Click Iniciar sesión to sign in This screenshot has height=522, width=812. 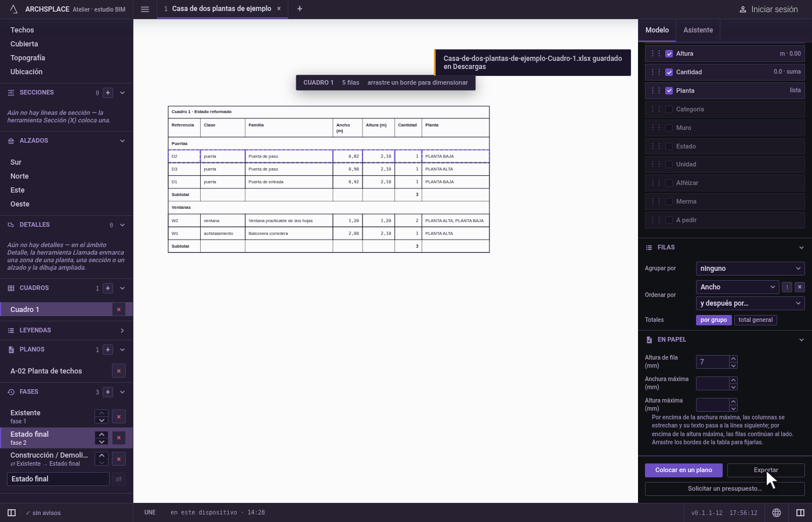click(x=769, y=9)
